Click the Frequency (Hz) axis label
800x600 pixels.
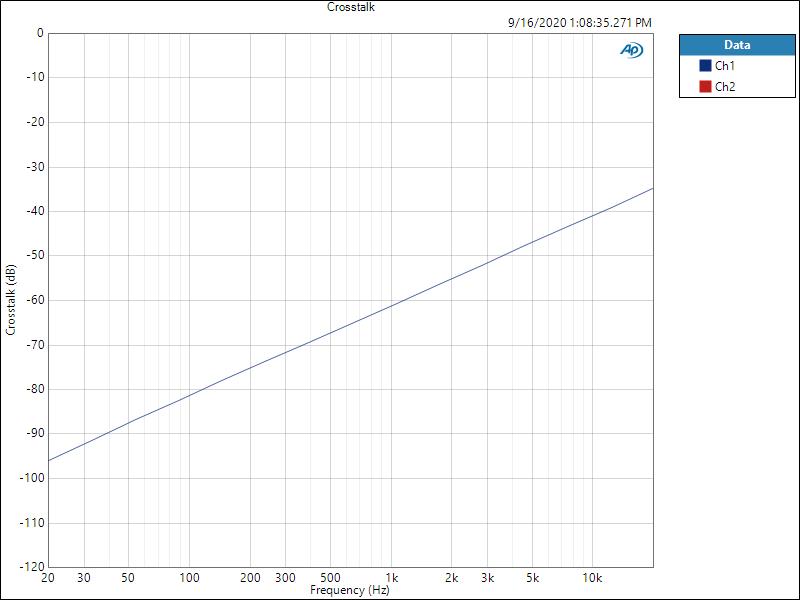[x=350, y=590]
